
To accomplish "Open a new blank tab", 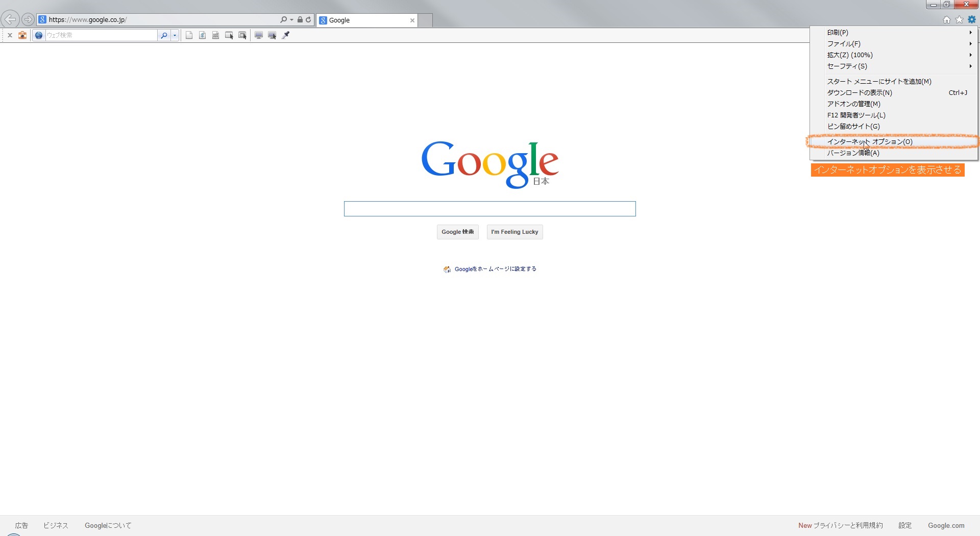I will 425,20.
